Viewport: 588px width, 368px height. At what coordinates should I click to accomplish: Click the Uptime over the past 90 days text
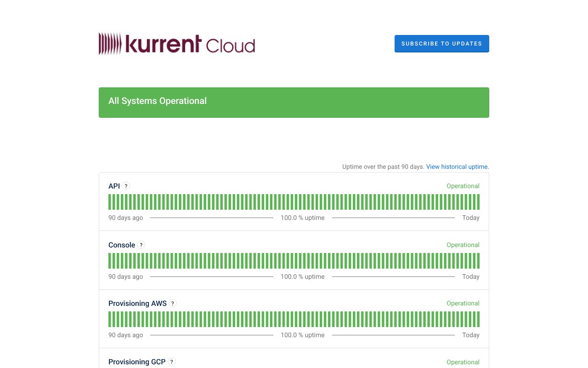pyautogui.click(x=383, y=167)
